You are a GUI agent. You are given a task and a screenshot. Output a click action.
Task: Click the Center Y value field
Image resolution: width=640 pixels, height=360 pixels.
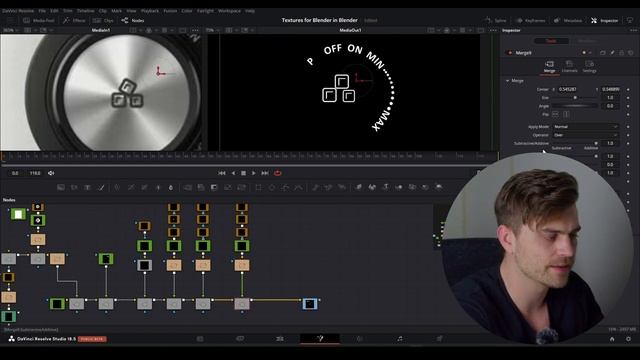tap(611, 89)
